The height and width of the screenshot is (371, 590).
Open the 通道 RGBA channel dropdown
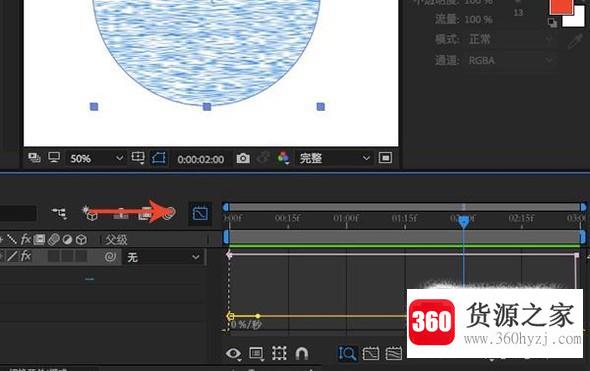[x=511, y=60]
